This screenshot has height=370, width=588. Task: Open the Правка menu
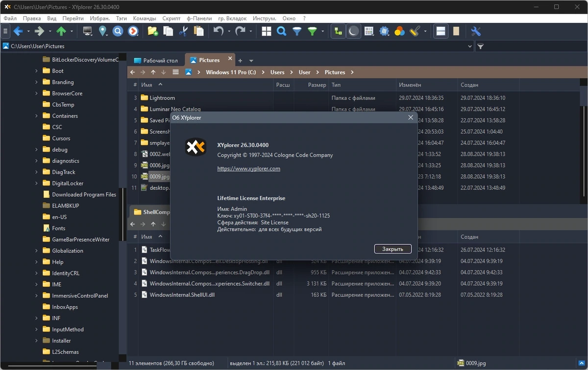pyautogui.click(x=32, y=18)
